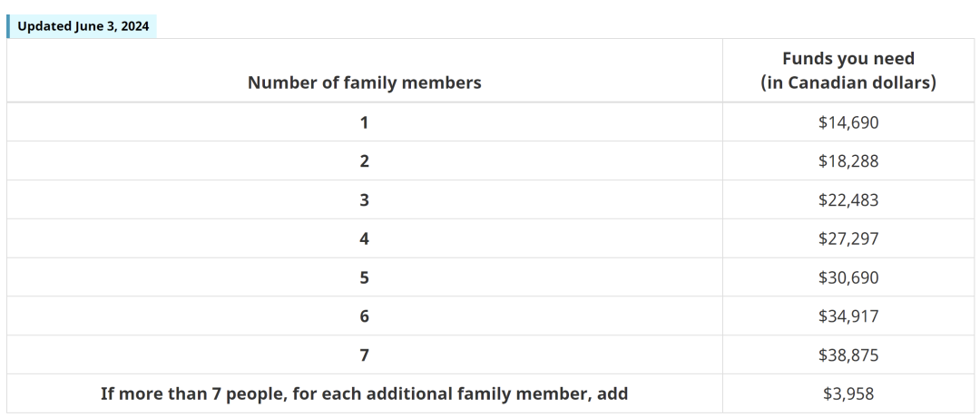Viewport: 980px width, 417px height.
Task: Click the $27,297 amount cell
Action: pos(848,238)
